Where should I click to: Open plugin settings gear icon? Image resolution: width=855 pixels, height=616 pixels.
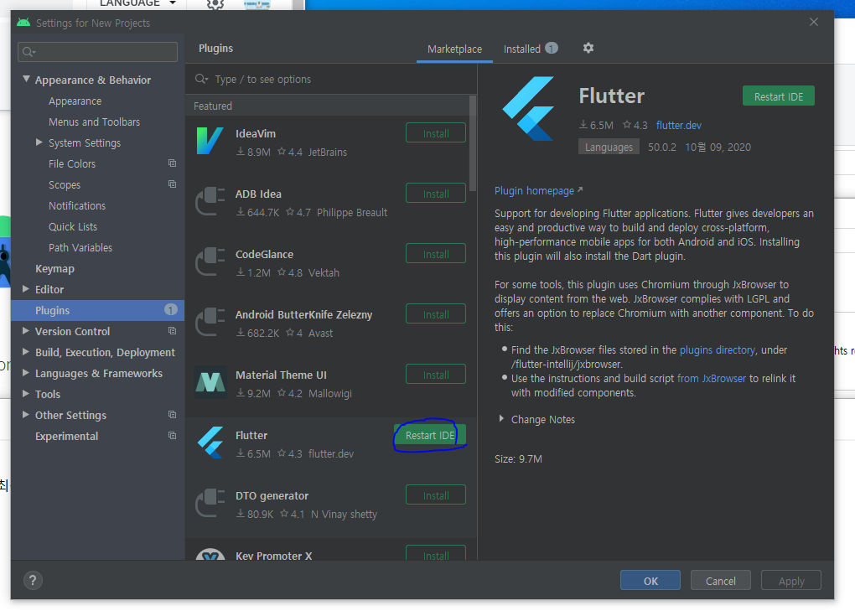pos(588,48)
